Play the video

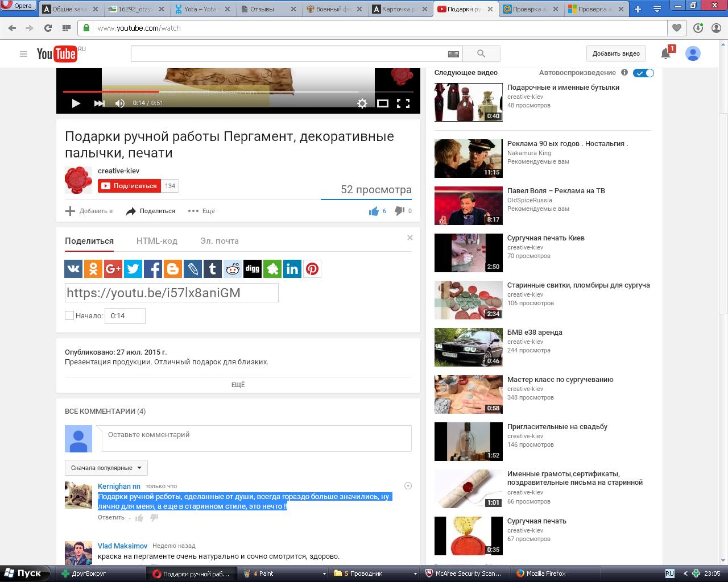pos(76,103)
